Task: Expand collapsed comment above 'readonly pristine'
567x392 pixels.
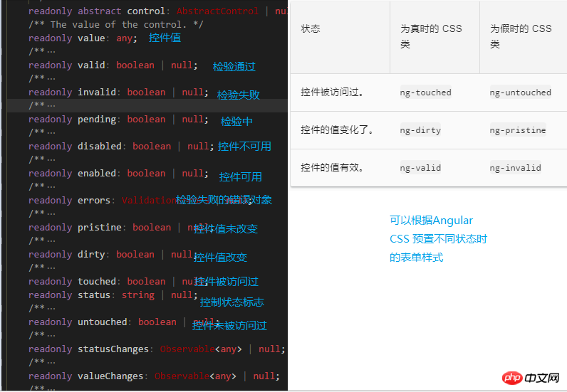Action: pyautogui.click(x=51, y=214)
